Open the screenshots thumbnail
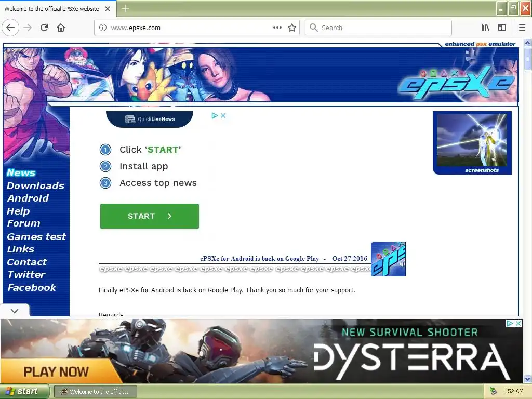 pyautogui.click(x=472, y=143)
